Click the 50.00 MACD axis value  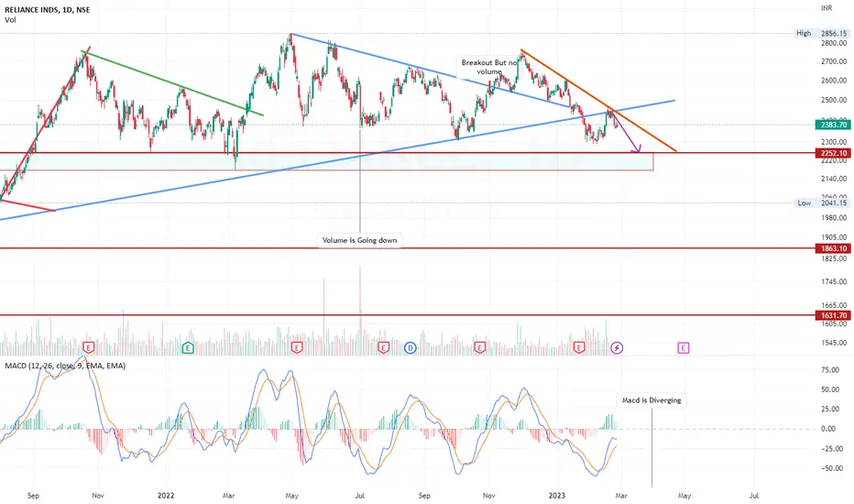[829, 389]
